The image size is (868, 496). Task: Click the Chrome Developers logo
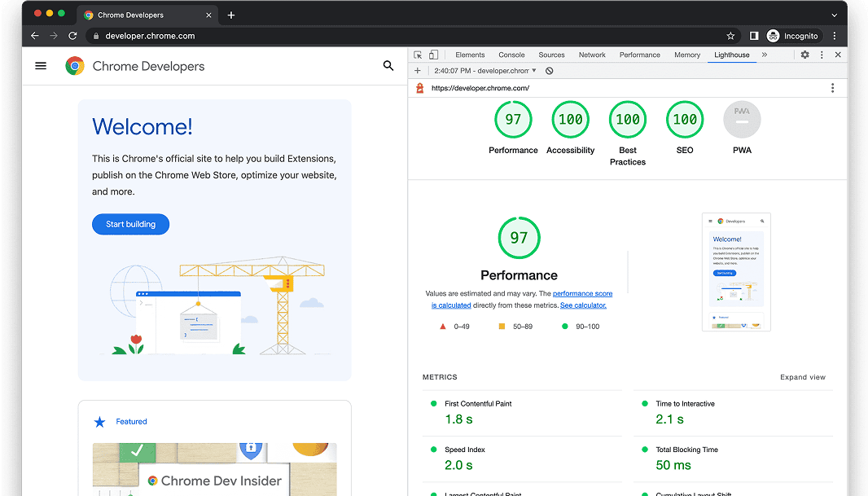pos(75,66)
